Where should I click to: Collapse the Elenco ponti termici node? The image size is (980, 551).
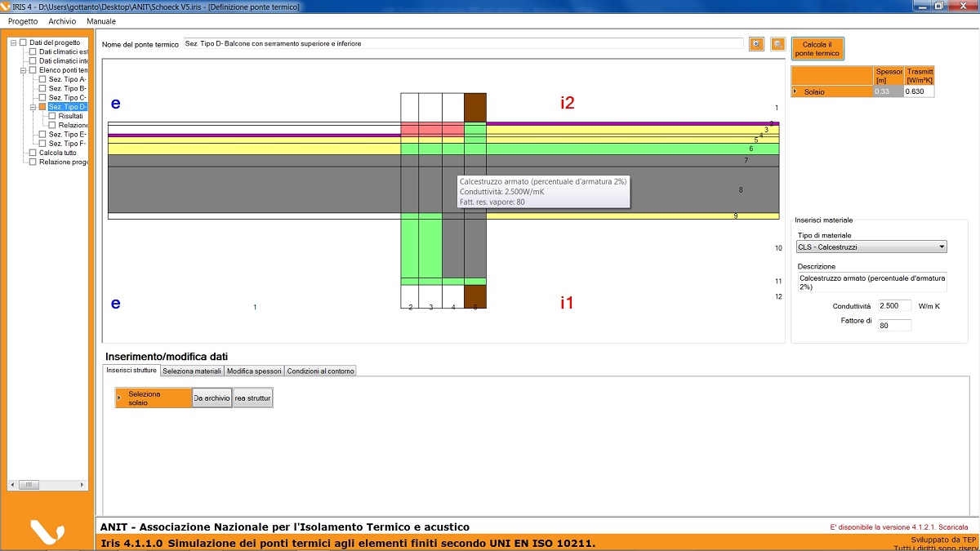coord(24,70)
